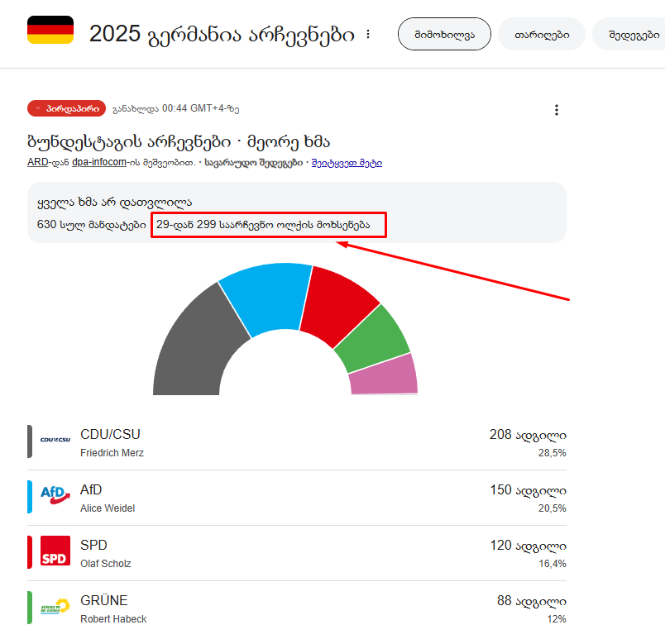The width and height of the screenshot is (665, 644).
Task: Click the SPD party name
Action: (x=93, y=546)
